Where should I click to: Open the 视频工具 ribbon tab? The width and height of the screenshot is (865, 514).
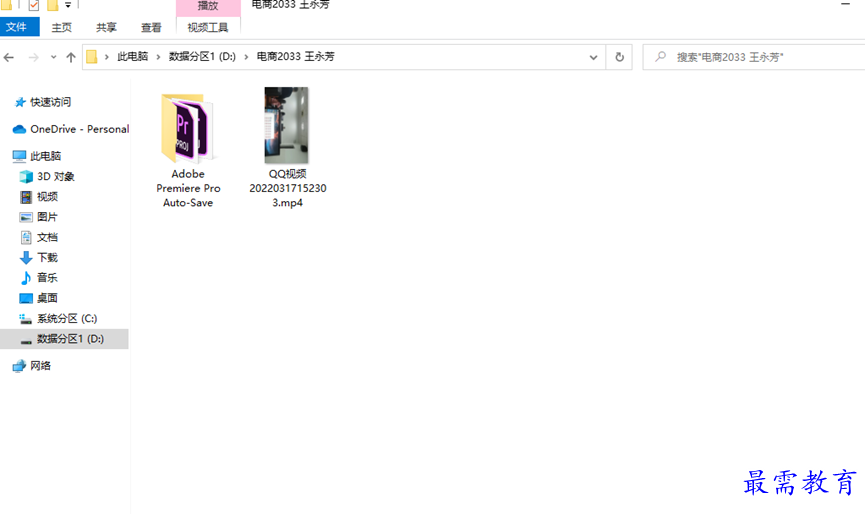click(208, 27)
